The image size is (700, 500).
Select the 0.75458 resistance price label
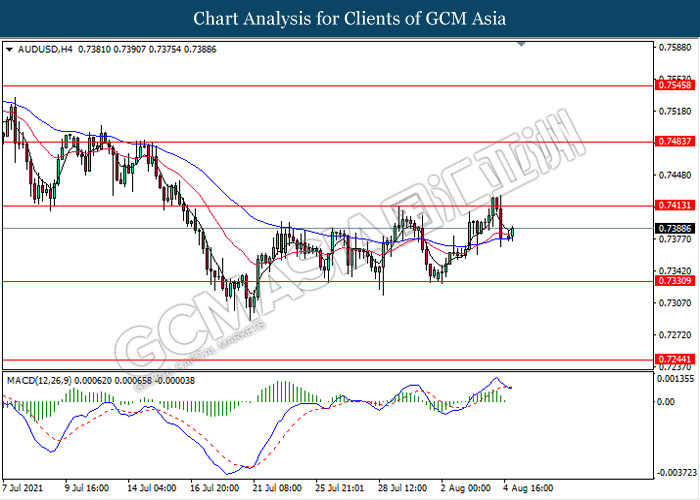tap(674, 85)
